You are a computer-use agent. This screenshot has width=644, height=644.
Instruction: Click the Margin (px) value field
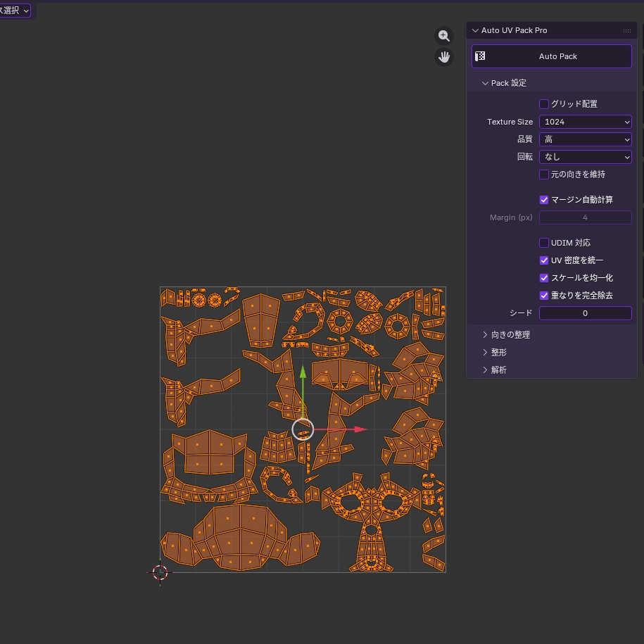[585, 217]
